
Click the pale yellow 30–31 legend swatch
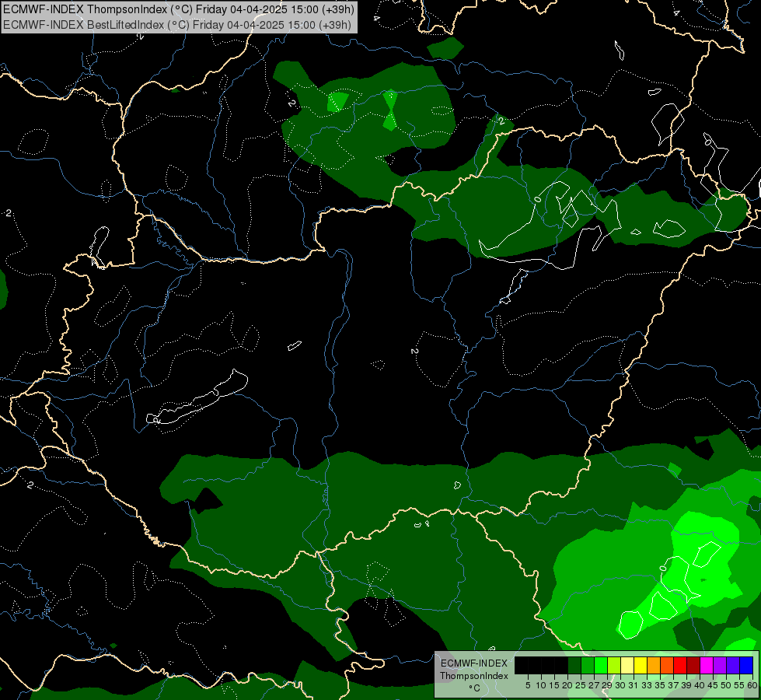pyautogui.click(x=627, y=666)
